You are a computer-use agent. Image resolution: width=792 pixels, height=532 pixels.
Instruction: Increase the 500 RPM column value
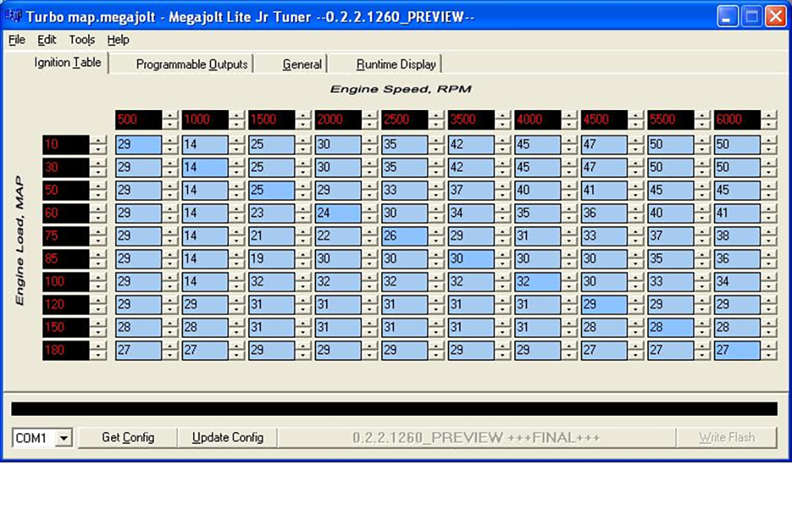point(169,116)
